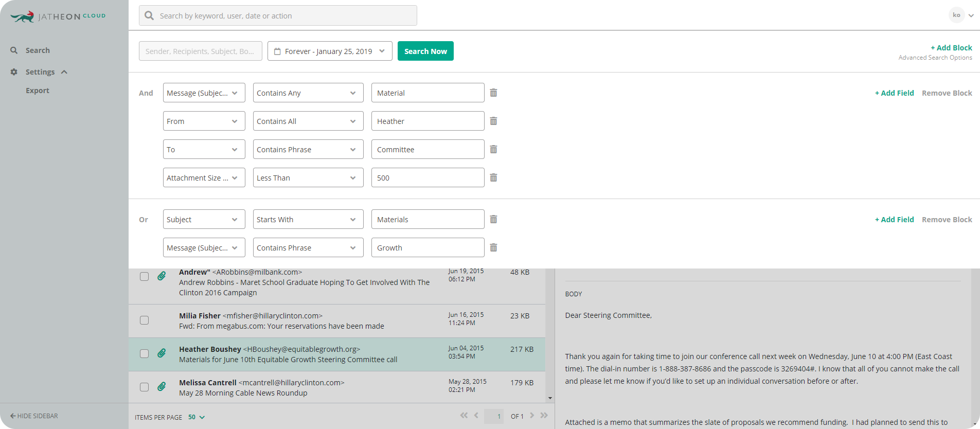Image resolution: width=980 pixels, height=429 pixels.
Task: Check the Heather Boushey email checkbox
Action: coord(145,353)
